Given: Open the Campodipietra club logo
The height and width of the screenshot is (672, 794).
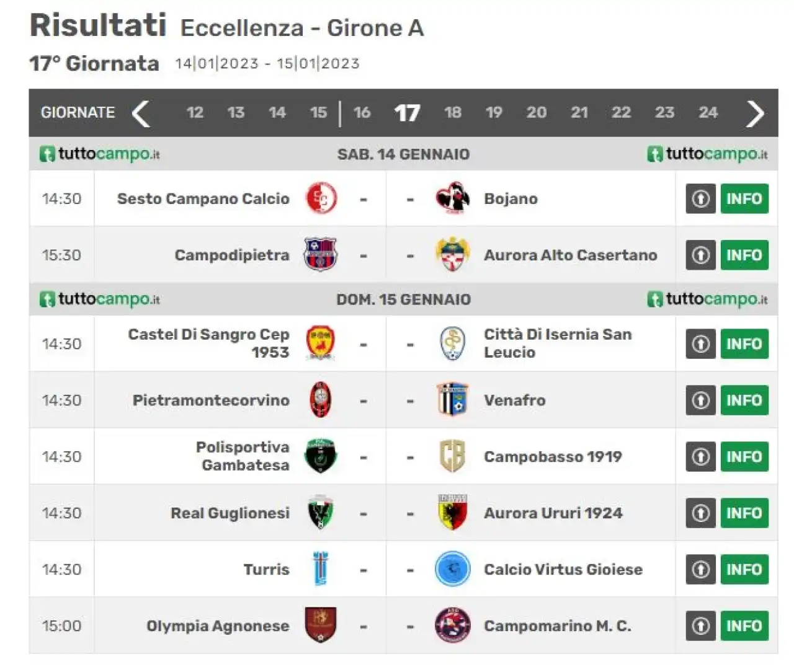Looking at the screenshot, I should click(321, 255).
